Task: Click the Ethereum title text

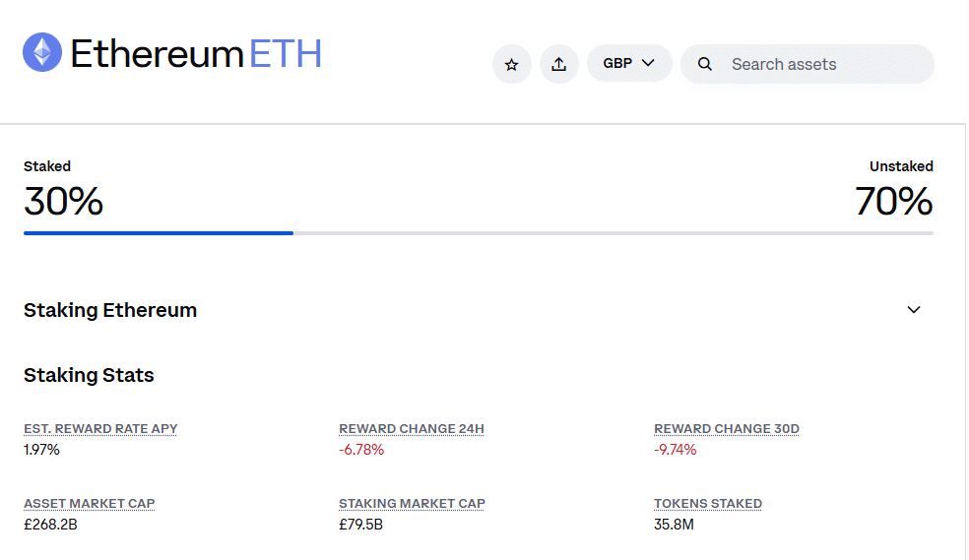Action: [x=157, y=54]
